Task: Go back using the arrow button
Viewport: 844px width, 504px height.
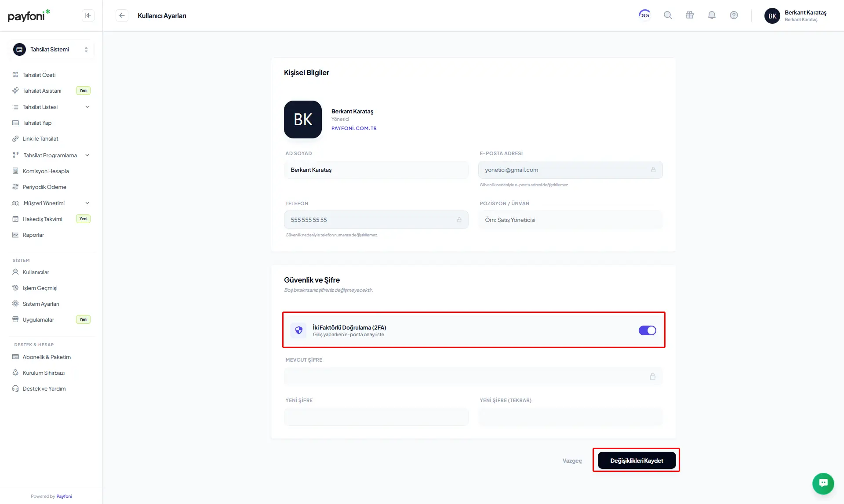Action: (x=122, y=15)
